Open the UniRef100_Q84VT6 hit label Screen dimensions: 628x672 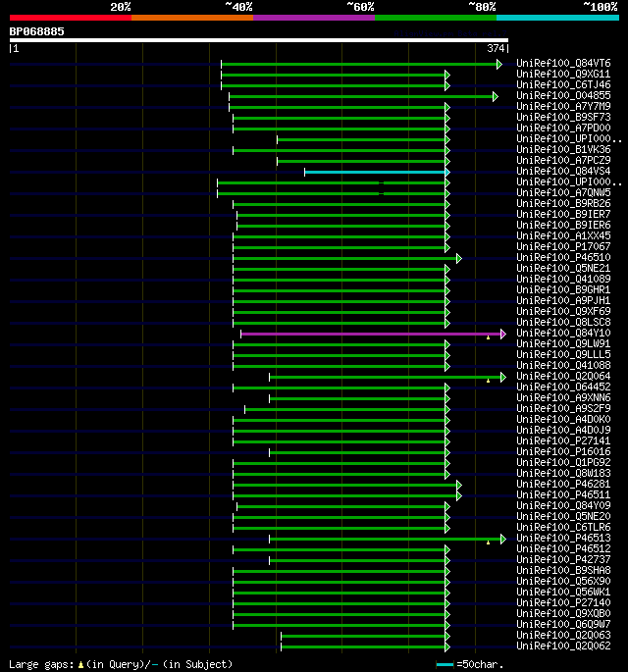pyautogui.click(x=563, y=64)
